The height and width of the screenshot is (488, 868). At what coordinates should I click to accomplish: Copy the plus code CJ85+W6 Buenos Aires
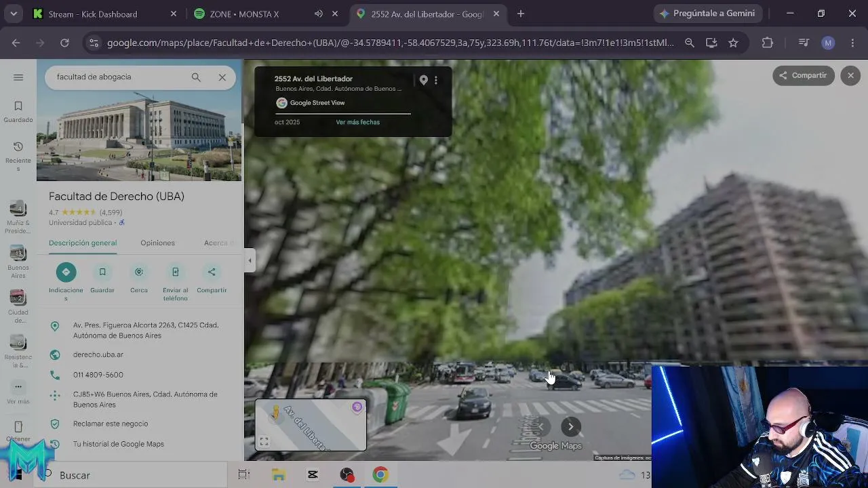(x=145, y=399)
